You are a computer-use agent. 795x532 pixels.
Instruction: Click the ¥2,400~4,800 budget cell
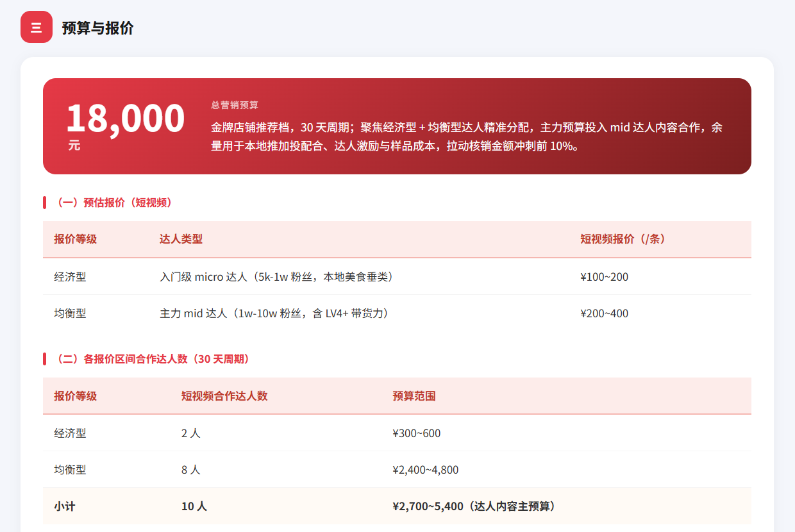(x=425, y=470)
